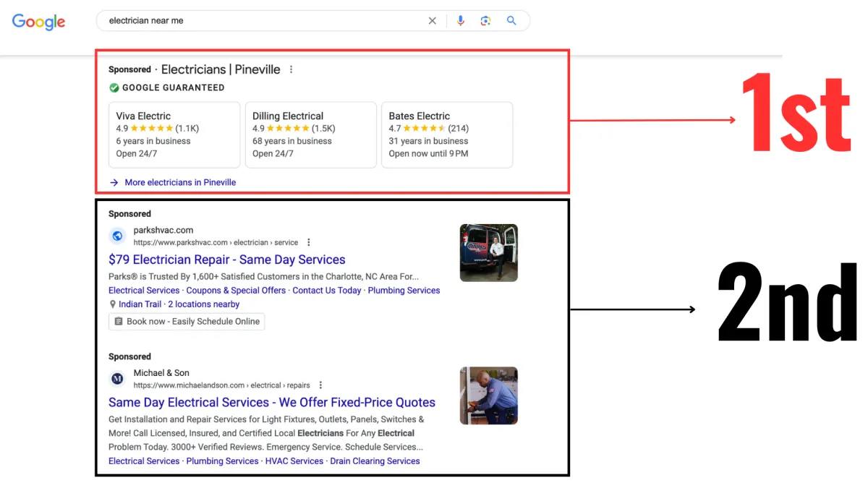Click the 68 years in business text
This screenshot has width=868, height=488.
(x=292, y=142)
